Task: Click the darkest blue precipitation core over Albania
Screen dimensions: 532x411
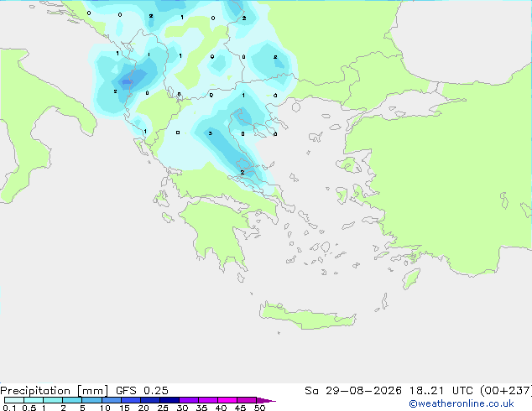Action: [x=127, y=81]
